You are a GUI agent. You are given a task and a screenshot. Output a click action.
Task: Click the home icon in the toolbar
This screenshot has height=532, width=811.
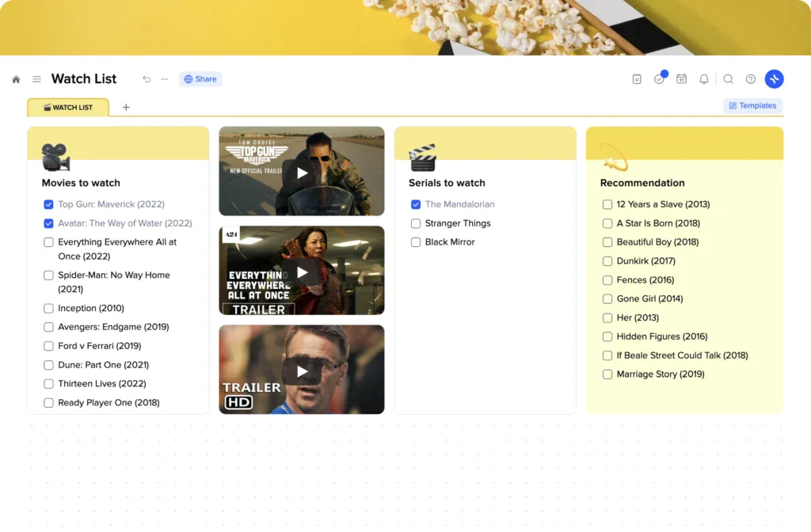tap(16, 79)
